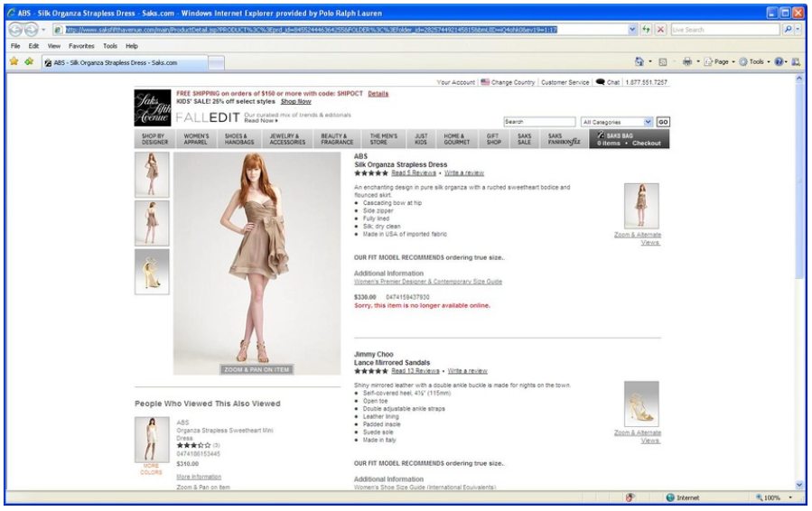Select the second dress thumbnail on left
The width and height of the screenshot is (812, 511).
(x=152, y=223)
